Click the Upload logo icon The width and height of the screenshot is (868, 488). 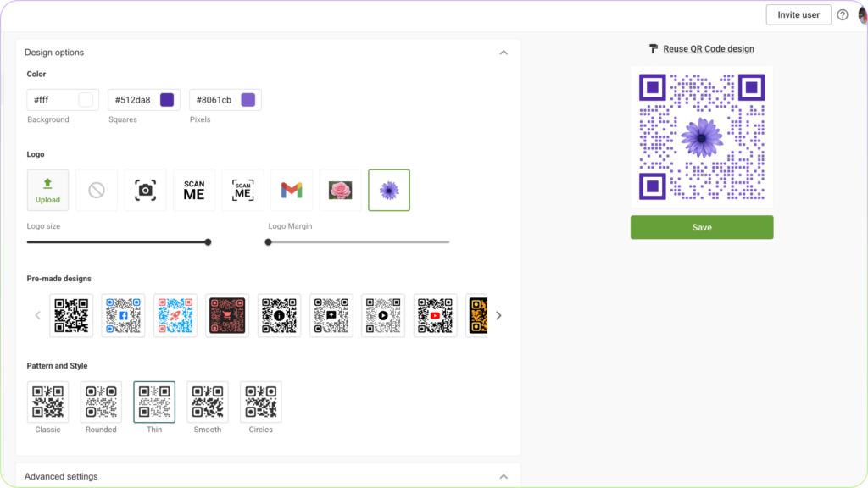[47, 190]
